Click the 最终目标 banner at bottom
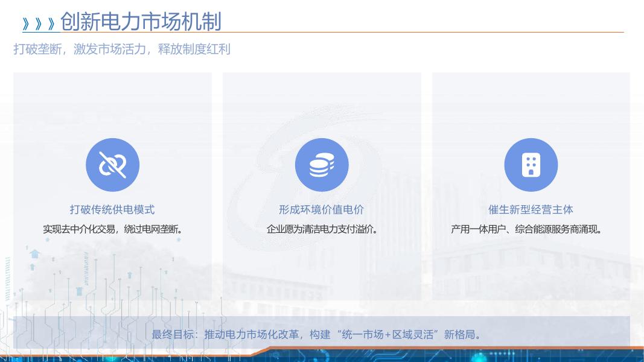The height and width of the screenshot is (362, 644). [x=322, y=332]
